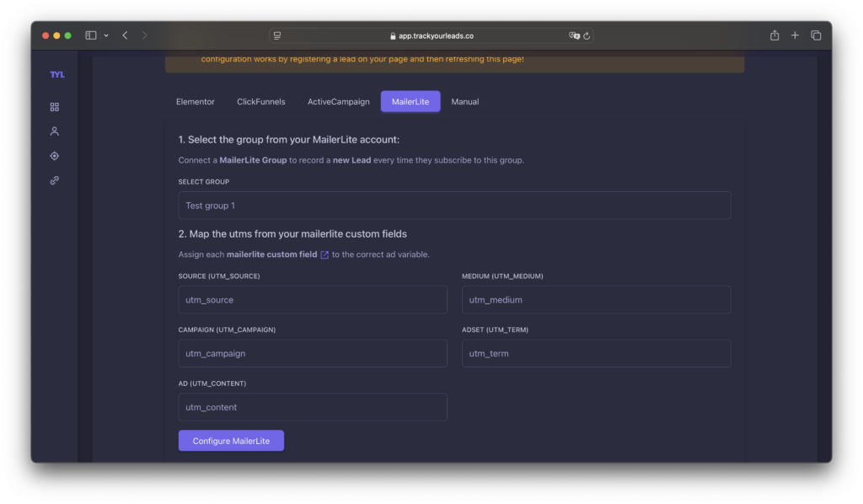Image resolution: width=863 pixels, height=504 pixels.
Task: Open the target tracking sidebar icon
Action: tap(55, 156)
